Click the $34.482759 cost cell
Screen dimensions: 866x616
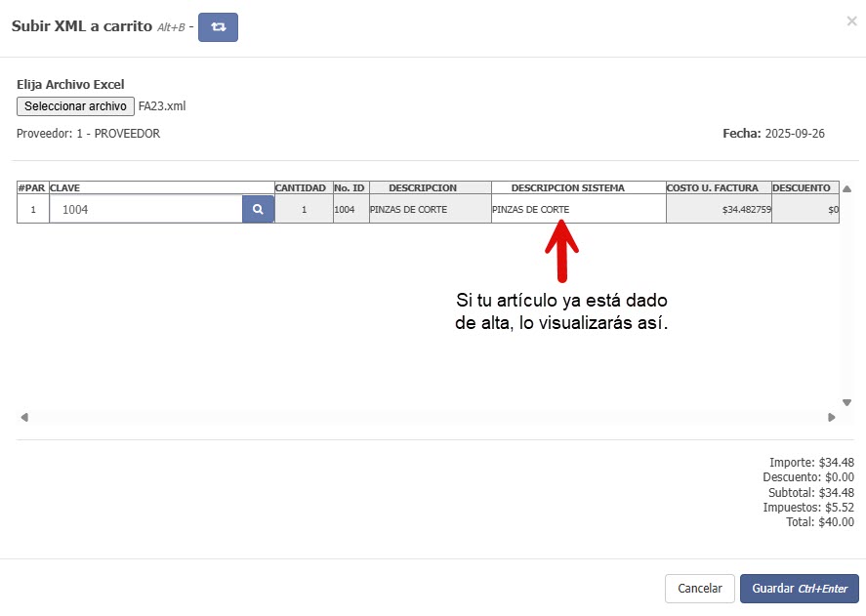coord(719,209)
